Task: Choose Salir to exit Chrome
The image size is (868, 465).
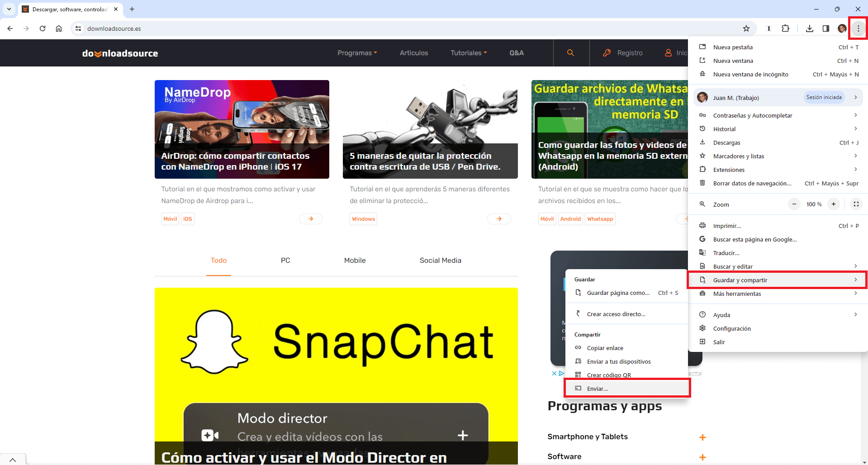Action: (x=778, y=342)
